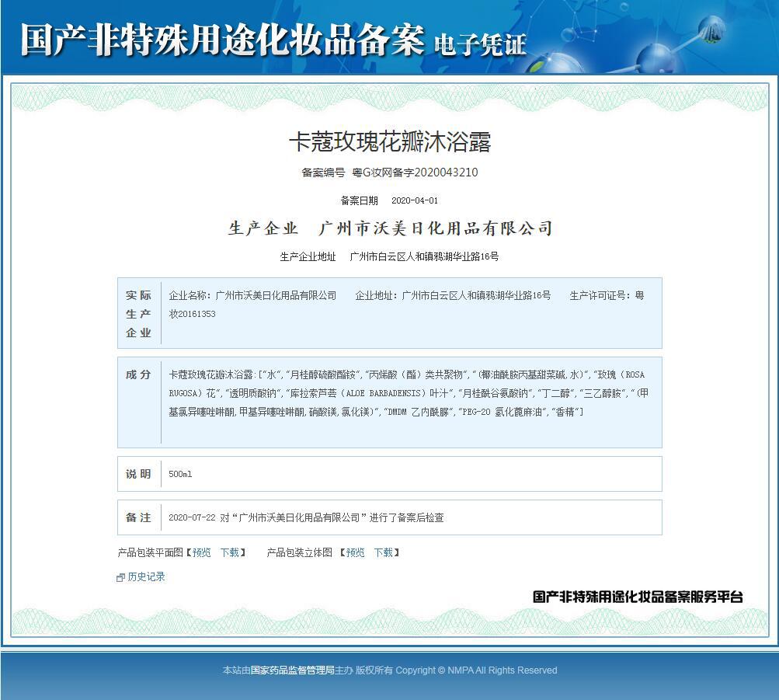Click manufacturer name 广州市沃美日化用品有限公司 heading
This screenshot has width=779, height=700.
coord(436,228)
